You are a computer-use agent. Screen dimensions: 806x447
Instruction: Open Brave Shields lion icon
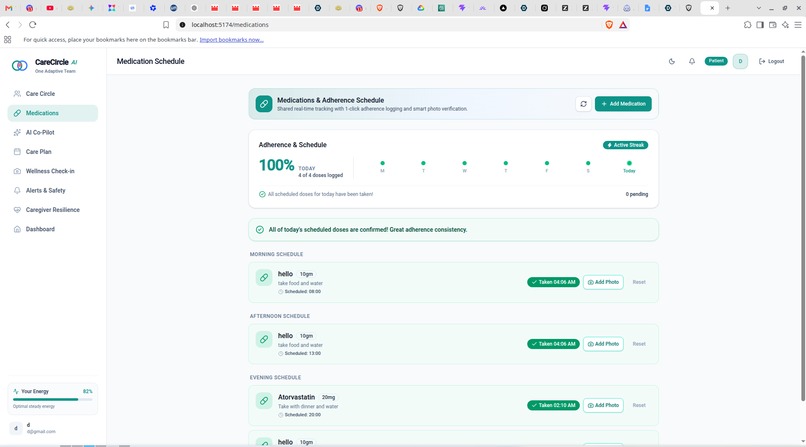point(609,25)
